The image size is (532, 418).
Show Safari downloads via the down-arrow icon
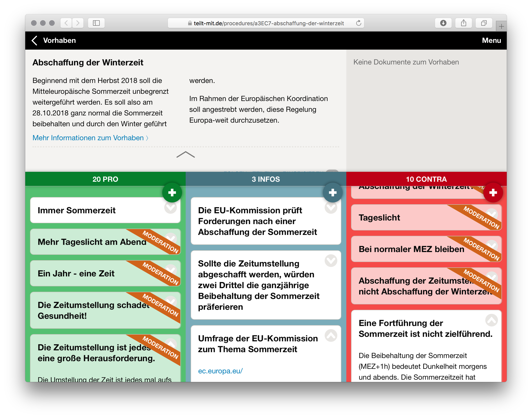(x=443, y=23)
